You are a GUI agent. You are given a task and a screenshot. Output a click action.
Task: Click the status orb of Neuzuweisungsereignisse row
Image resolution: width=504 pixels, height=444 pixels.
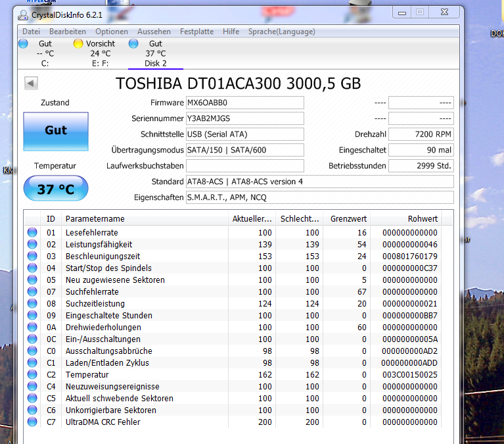(32, 386)
